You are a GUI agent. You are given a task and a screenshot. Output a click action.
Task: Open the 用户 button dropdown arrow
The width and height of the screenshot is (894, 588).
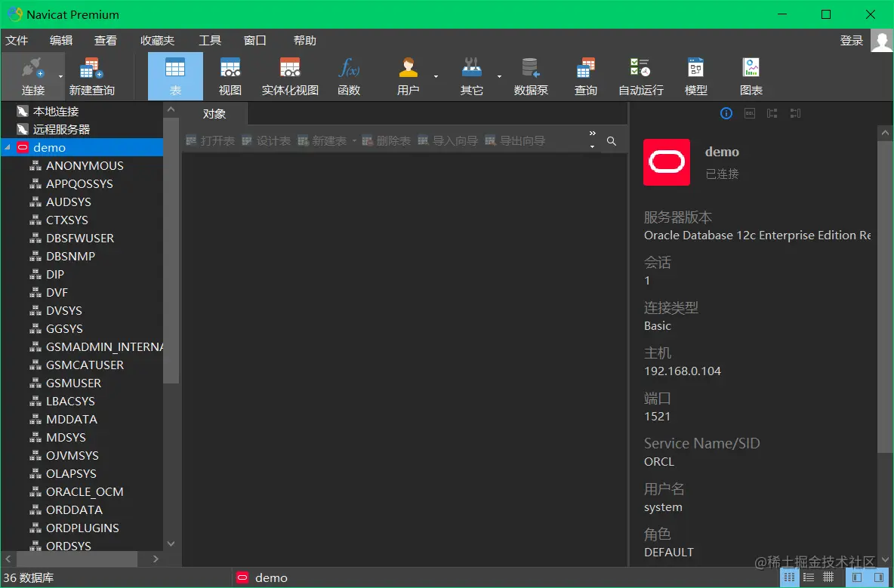tap(436, 76)
